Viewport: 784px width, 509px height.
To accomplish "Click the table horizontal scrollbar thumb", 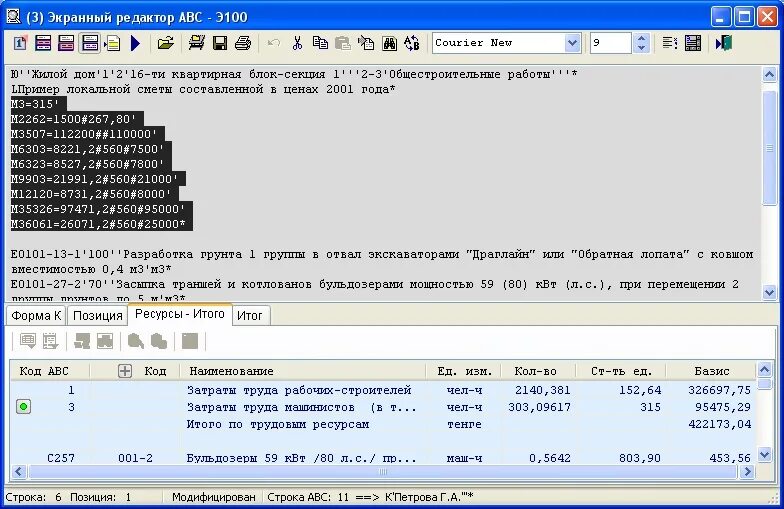I will coord(383,472).
